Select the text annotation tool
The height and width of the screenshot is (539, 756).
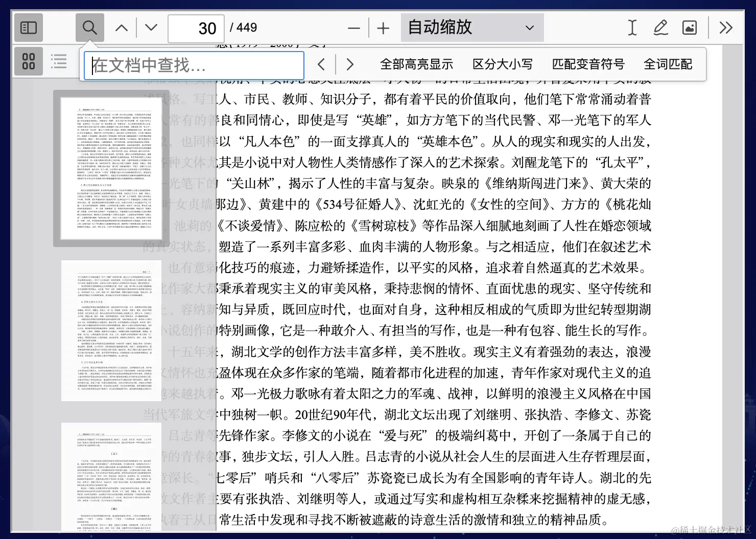tap(631, 28)
